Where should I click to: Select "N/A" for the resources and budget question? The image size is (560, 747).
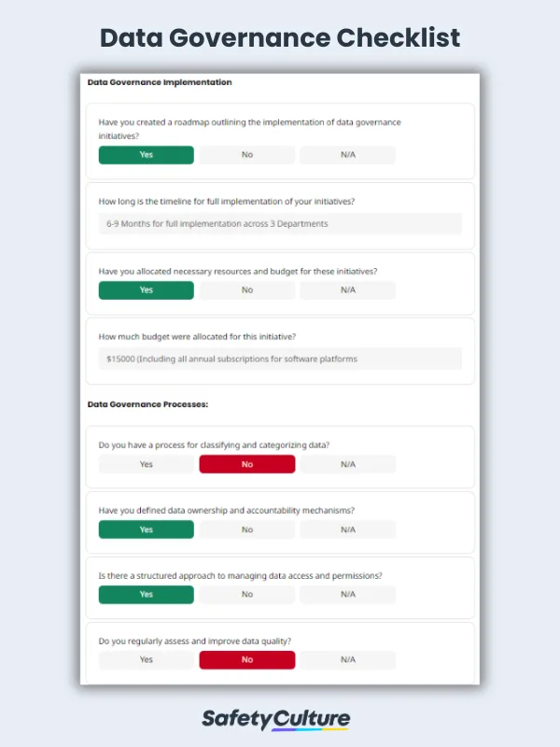[x=346, y=289]
